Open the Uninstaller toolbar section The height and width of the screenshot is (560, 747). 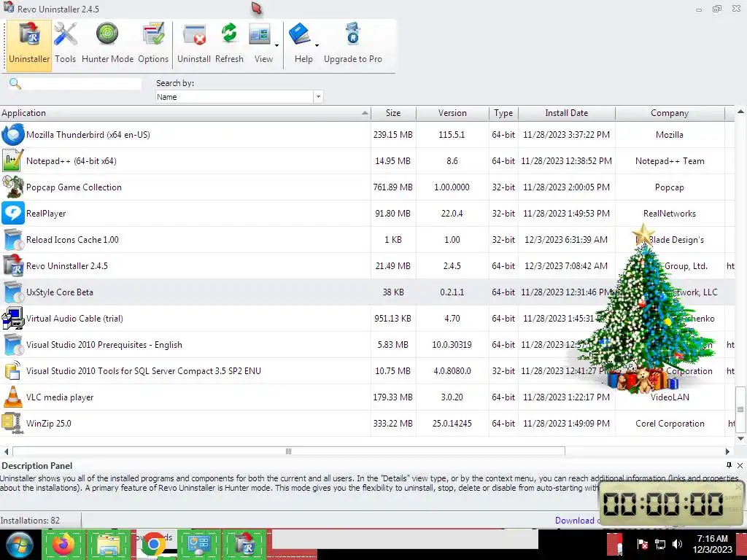(29, 45)
